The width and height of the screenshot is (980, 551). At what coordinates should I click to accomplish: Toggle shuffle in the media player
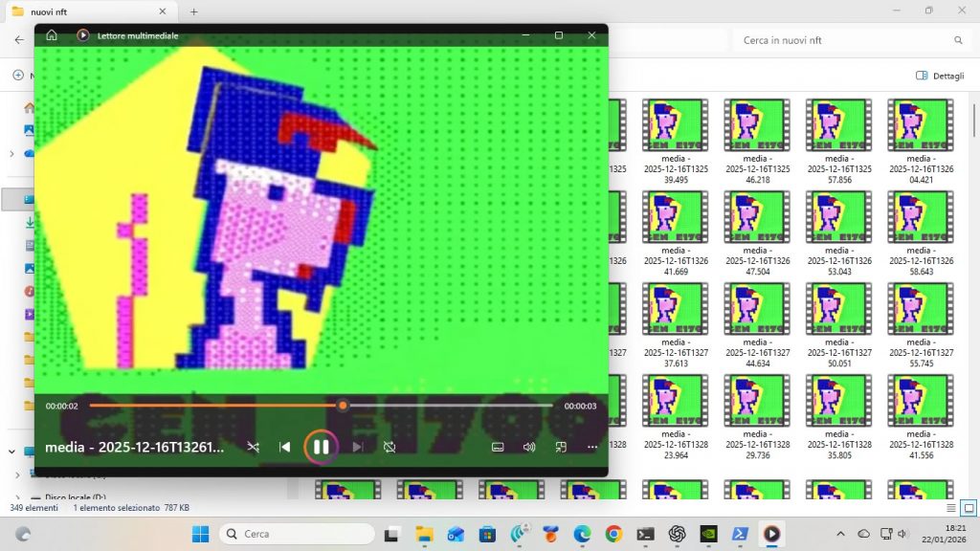click(253, 447)
